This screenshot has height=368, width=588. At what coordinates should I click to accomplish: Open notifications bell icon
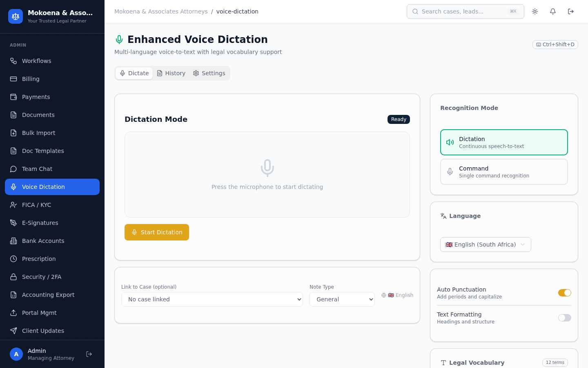553,11
